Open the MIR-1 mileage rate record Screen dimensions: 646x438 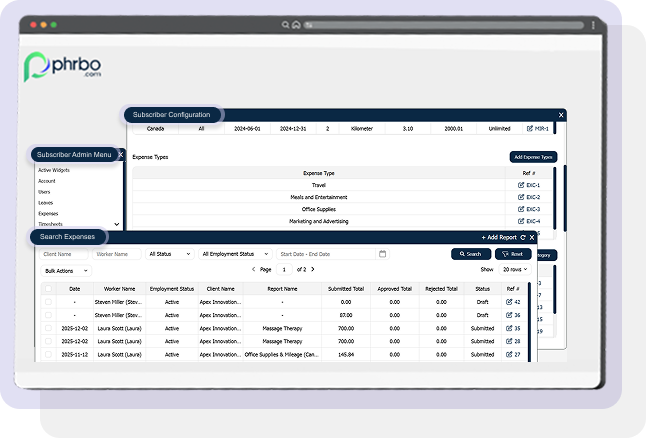click(530, 128)
